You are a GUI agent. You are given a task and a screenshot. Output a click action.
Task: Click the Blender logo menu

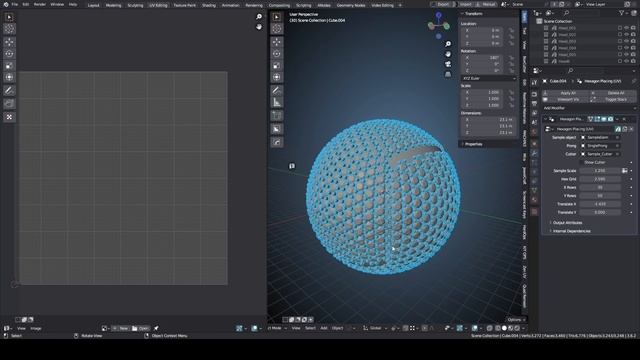pos(6,4)
